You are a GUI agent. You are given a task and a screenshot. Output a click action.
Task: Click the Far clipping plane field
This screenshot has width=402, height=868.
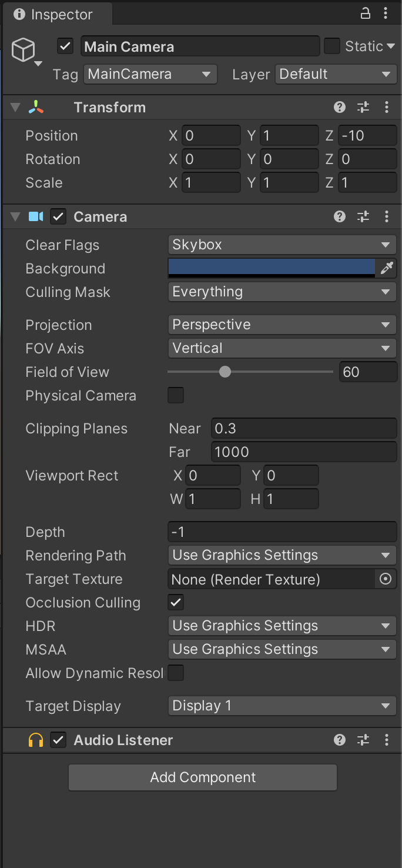304,452
